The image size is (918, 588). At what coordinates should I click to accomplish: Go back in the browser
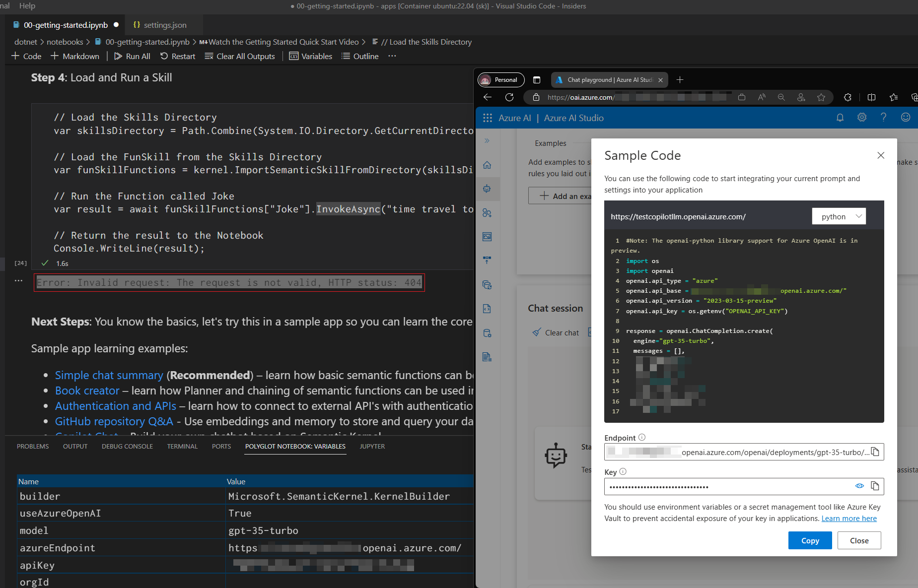[488, 97]
